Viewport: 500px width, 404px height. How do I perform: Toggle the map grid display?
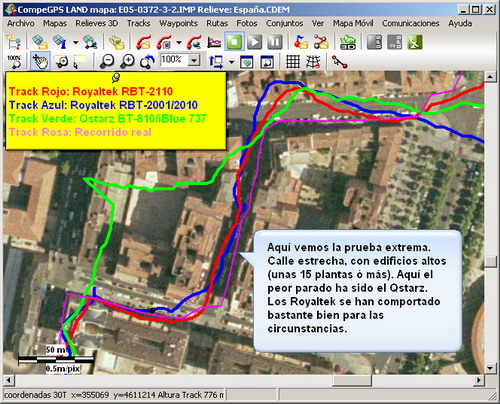click(293, 62)
